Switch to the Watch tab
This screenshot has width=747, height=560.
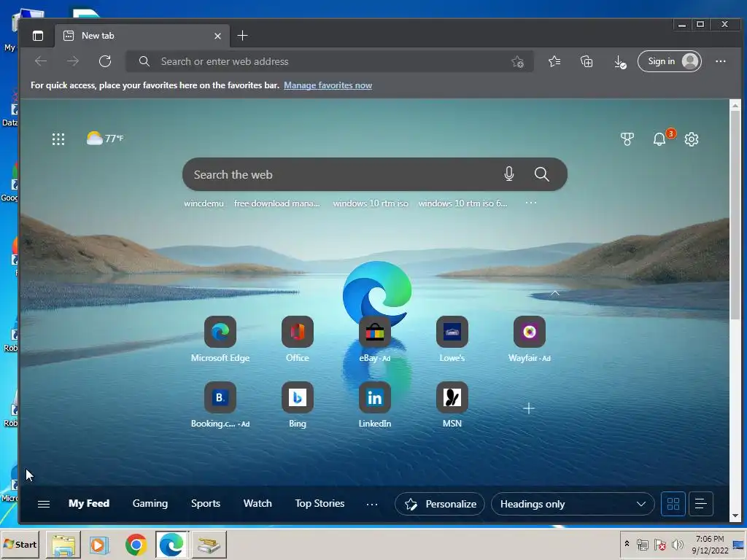click(x=258, y=503)
